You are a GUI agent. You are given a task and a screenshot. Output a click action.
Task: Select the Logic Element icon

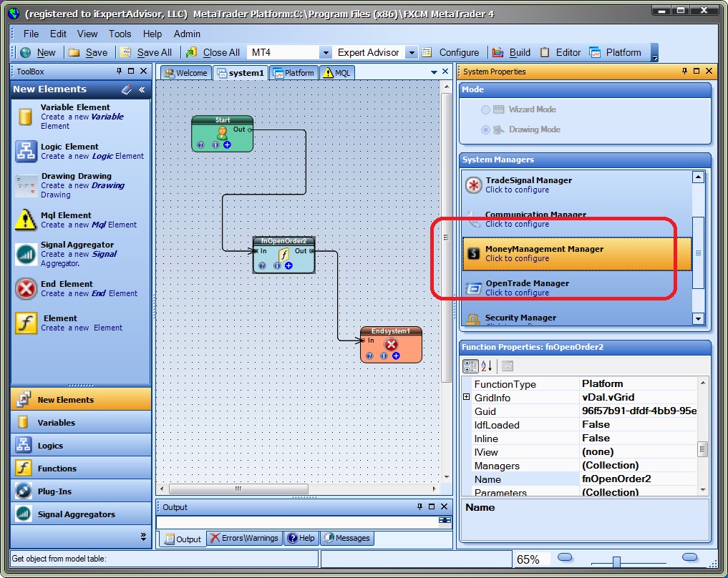coord(26,151)
